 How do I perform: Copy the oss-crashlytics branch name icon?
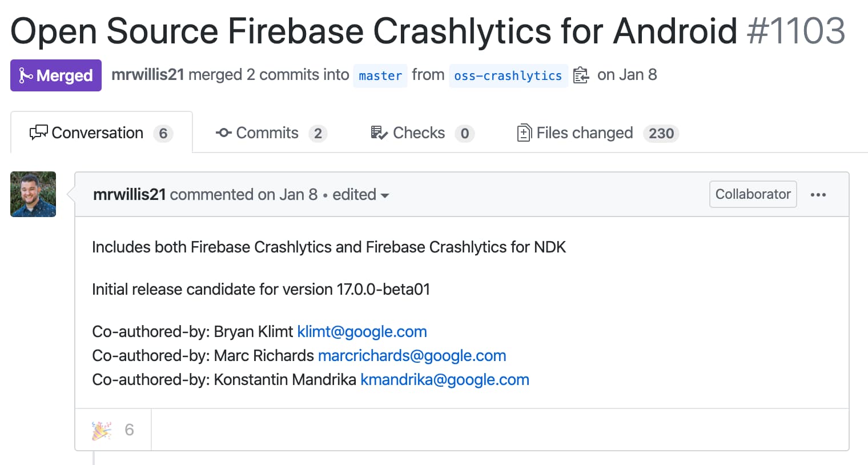pos(581,75)
